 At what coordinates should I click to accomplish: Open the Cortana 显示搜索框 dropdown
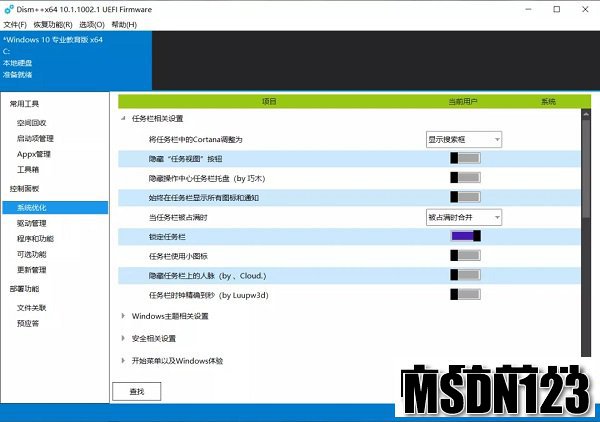tap(464, 140)
